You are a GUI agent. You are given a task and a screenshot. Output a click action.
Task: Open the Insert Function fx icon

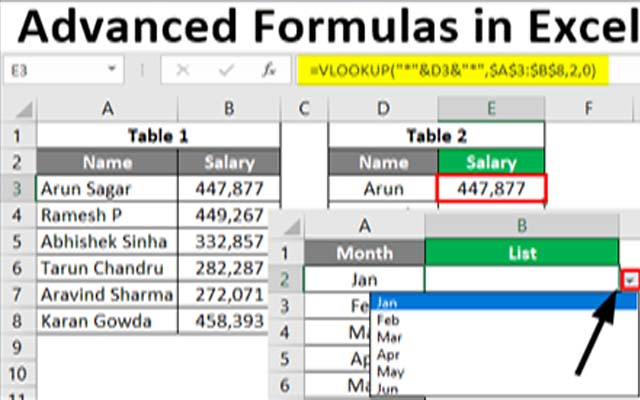coord(269,70)
